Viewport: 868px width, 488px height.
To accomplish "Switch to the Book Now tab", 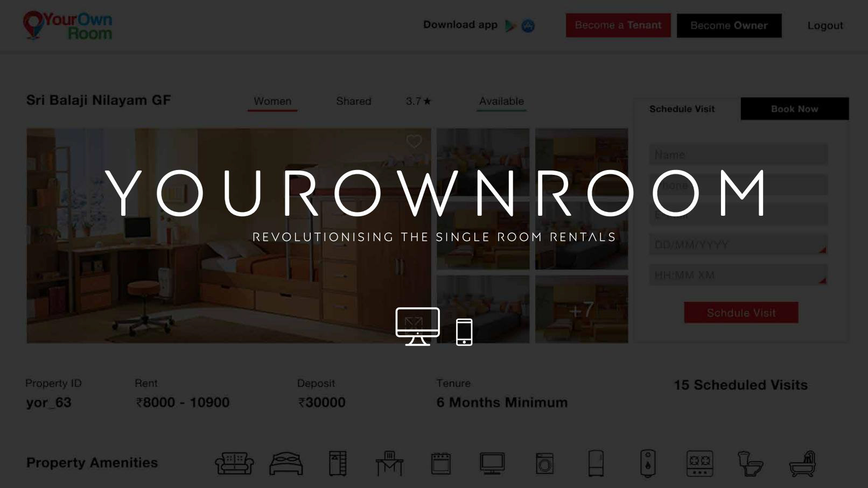I will [x=795, y=109].
